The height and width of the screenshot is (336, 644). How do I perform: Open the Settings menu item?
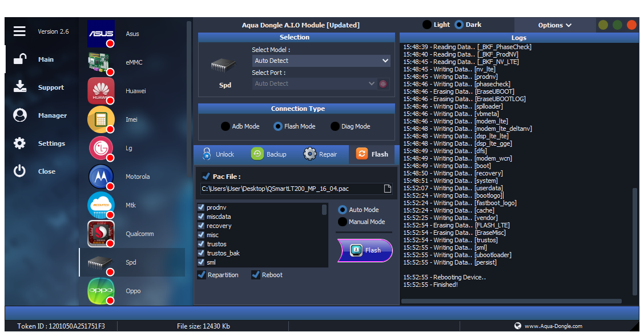pos(52,143)
